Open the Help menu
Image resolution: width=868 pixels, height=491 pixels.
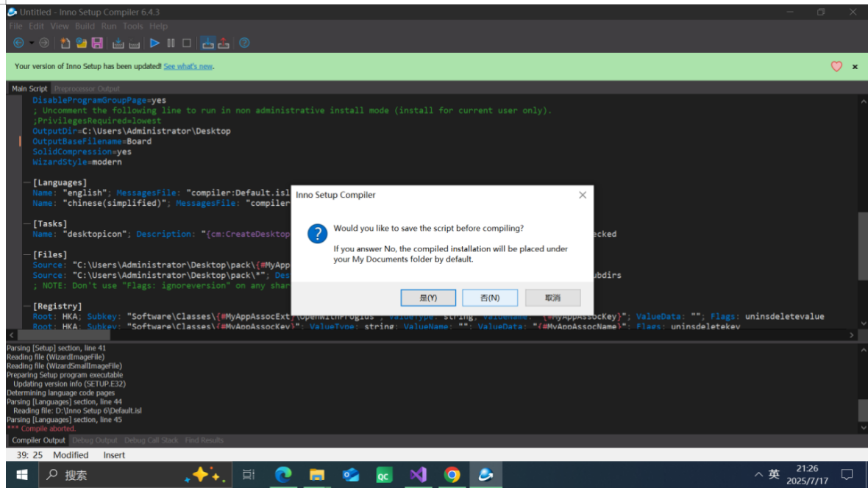point(157,26)
